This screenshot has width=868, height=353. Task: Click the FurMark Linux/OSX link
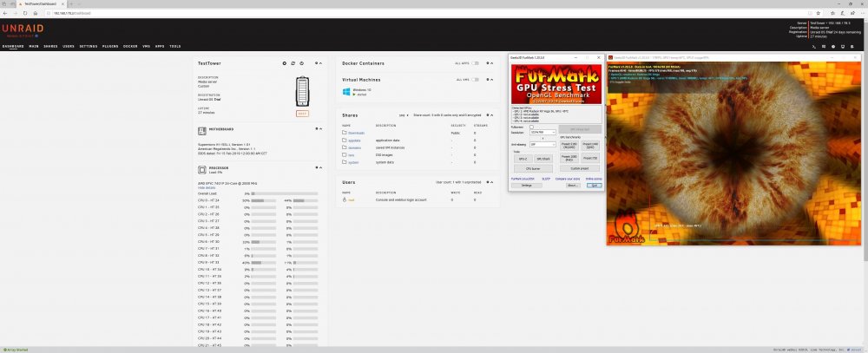click(x=522, y=179)
